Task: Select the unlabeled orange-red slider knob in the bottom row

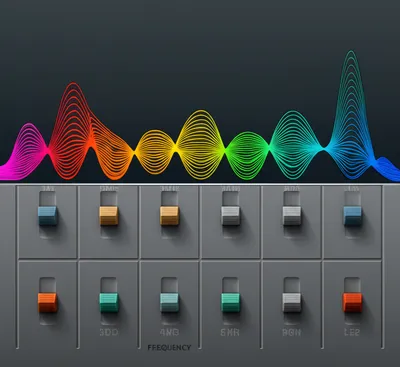Action: click(48, 303)
